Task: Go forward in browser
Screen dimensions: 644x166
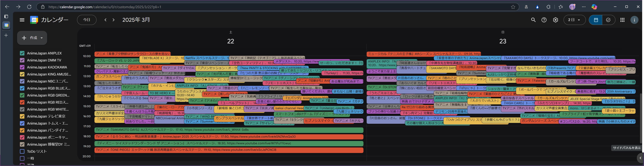Action: (18, 7)
